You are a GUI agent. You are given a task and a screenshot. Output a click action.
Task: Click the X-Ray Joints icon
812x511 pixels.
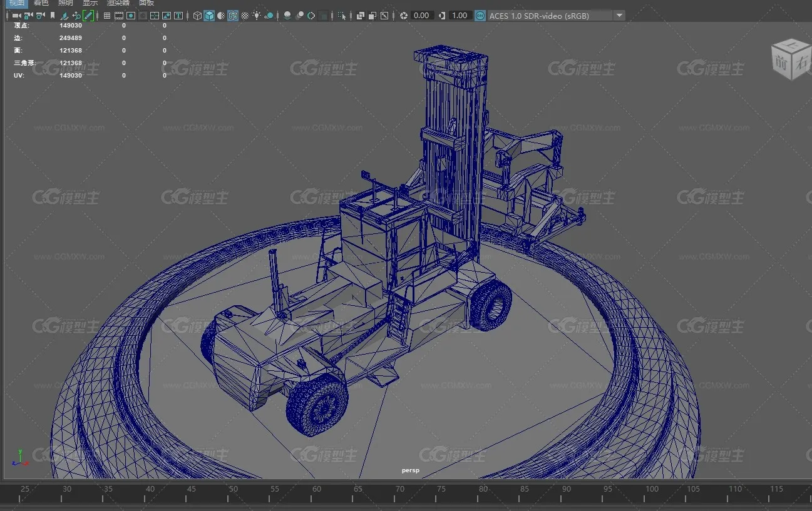pyautogui.click(x=384, y=16)
